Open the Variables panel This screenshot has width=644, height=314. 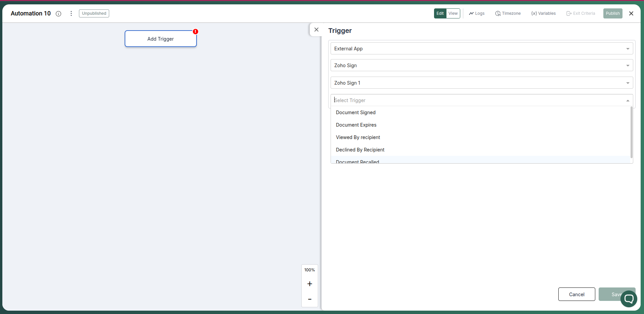tap(543, 13)
